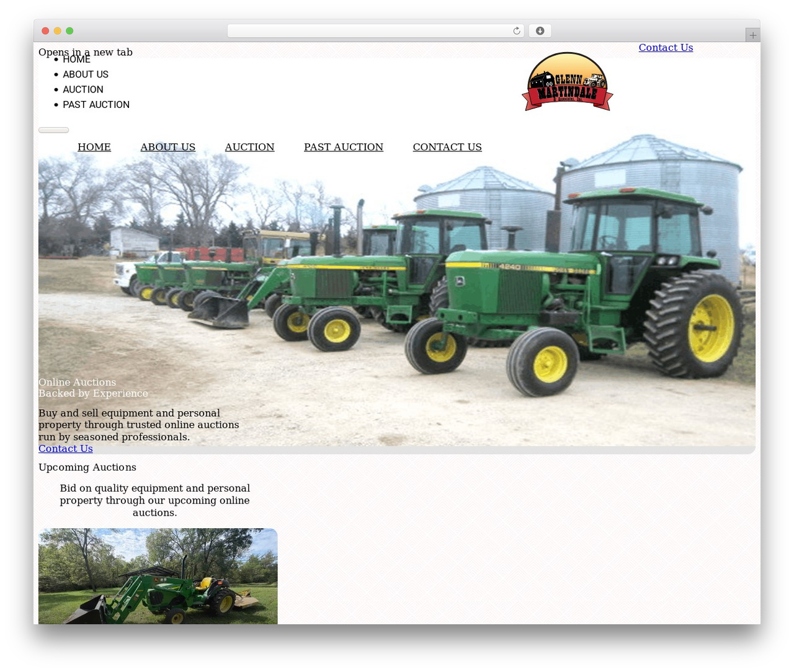794x672 pixels.
Task: Click the green maximize window dot
Action: pyautogui.click(x=69, y=31)
